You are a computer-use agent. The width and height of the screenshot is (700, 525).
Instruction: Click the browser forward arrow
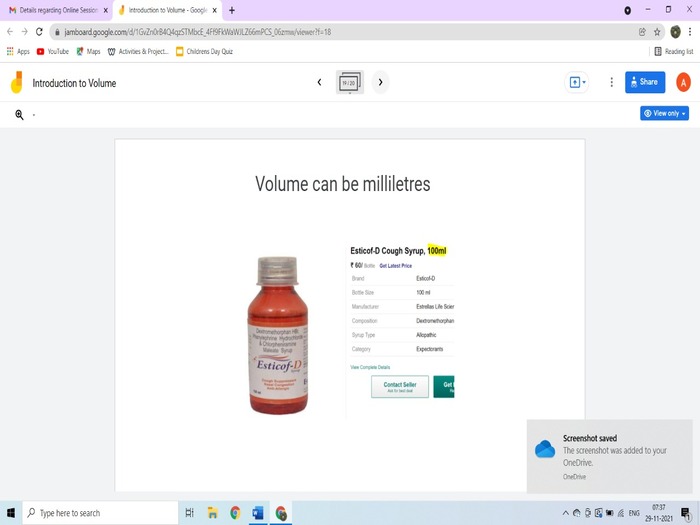pyautogui.click(x=25, y=32)
